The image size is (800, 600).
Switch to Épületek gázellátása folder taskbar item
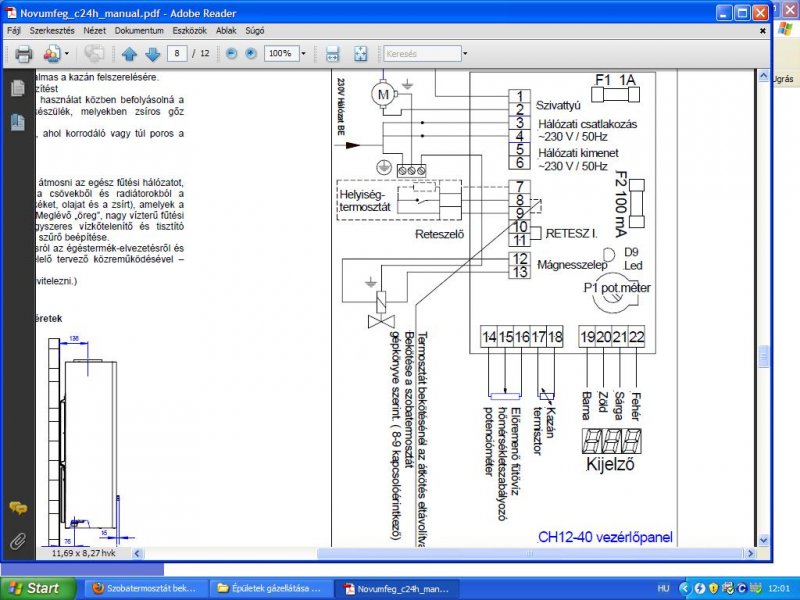[x=270, y=589]
